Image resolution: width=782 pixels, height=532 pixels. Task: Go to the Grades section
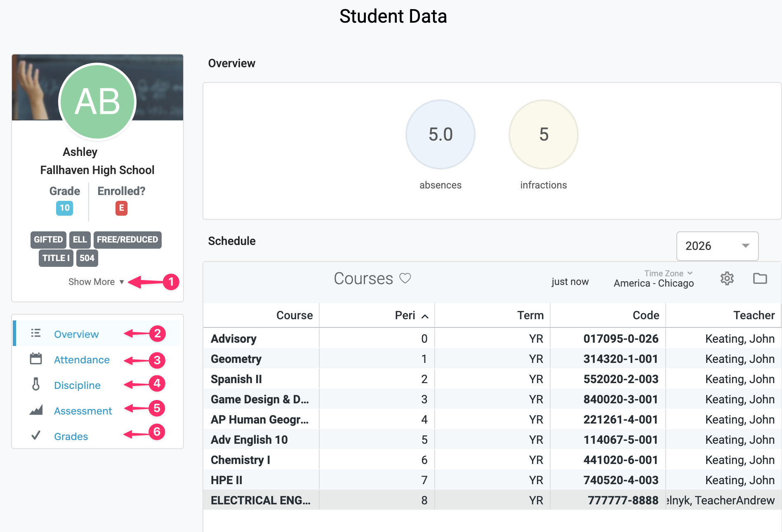tap(71, 436)
